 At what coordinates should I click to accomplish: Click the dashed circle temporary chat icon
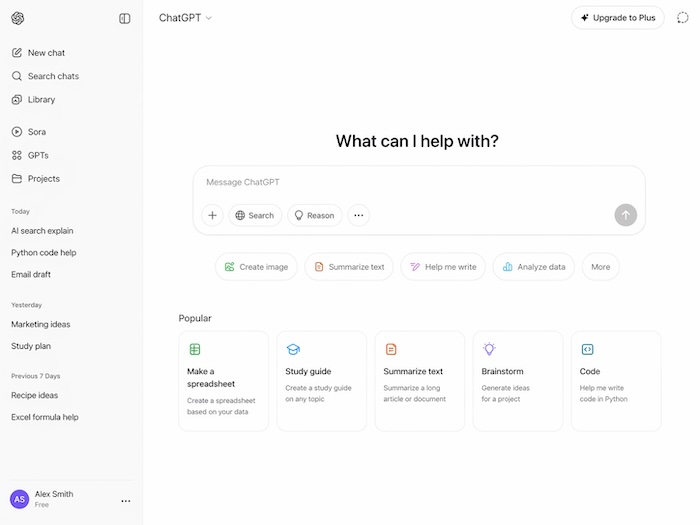(x=682, y=18)
